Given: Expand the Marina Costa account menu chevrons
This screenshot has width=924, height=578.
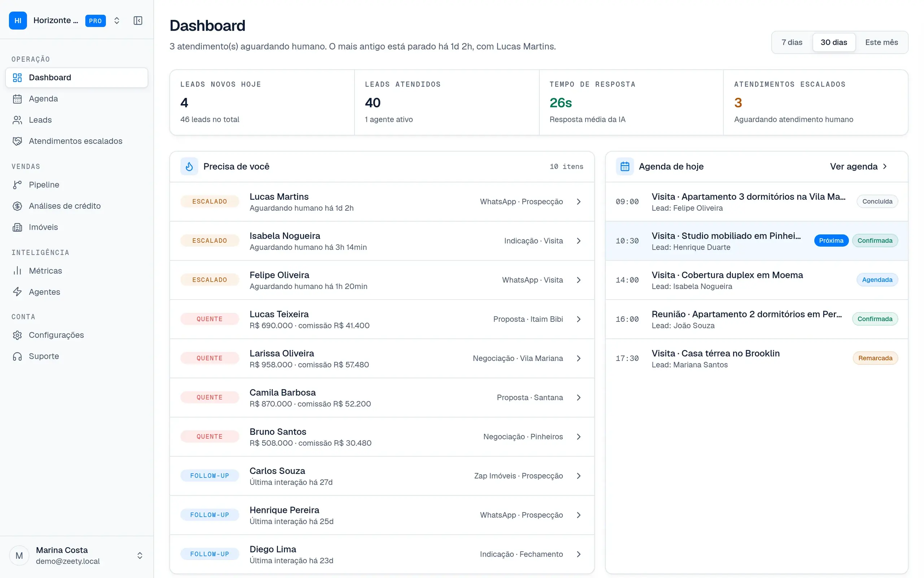Looking at the screenshot, I should pyautogui.click(x=140, y=556).
